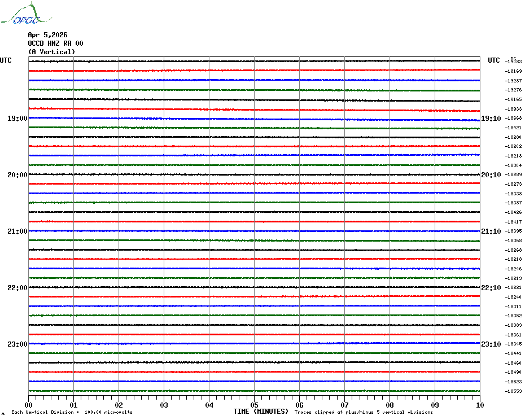Screen dimensions: 525x420
Task: Pick the 22:00 time label on left
Action: coord(17,288)
